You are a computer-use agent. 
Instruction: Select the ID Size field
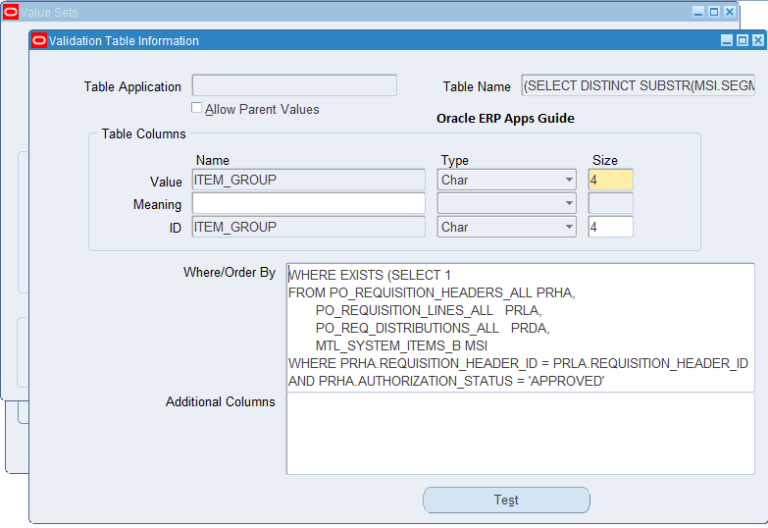[610, 227]
